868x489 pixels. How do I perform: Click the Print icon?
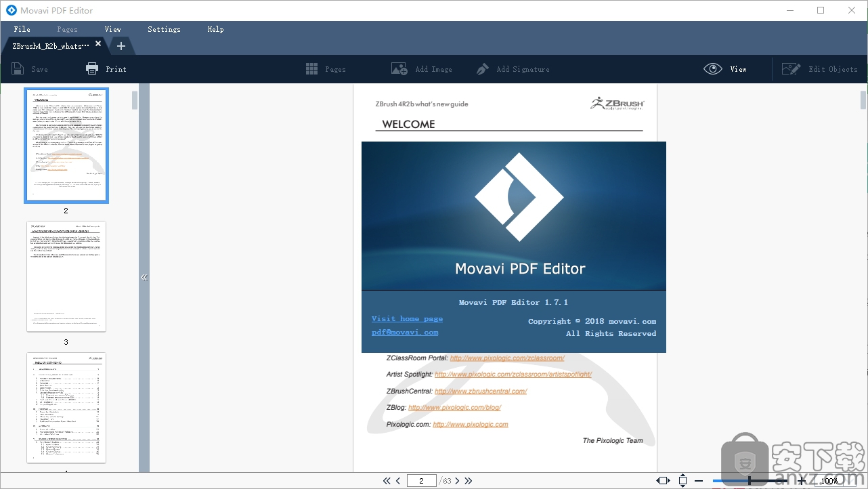coord(92,69)
